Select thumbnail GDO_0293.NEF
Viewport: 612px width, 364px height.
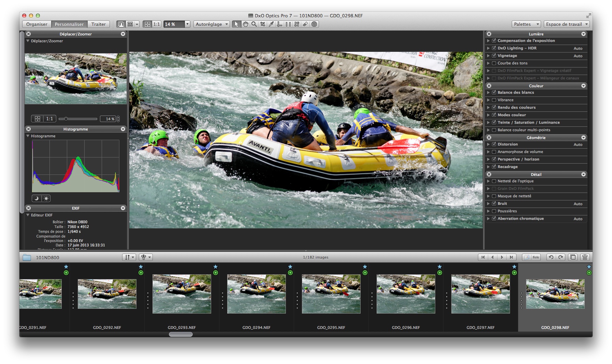click(182, 294)
